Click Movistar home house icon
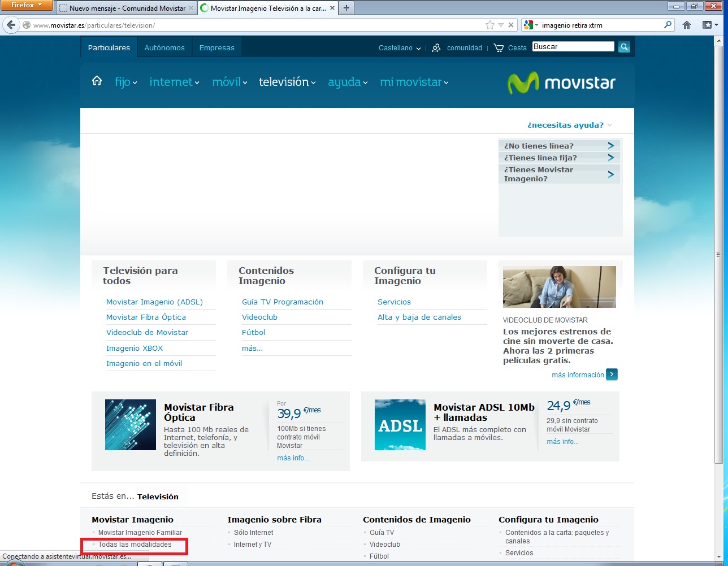The height and width of the screenshot is (566, 728). (97, 81)
